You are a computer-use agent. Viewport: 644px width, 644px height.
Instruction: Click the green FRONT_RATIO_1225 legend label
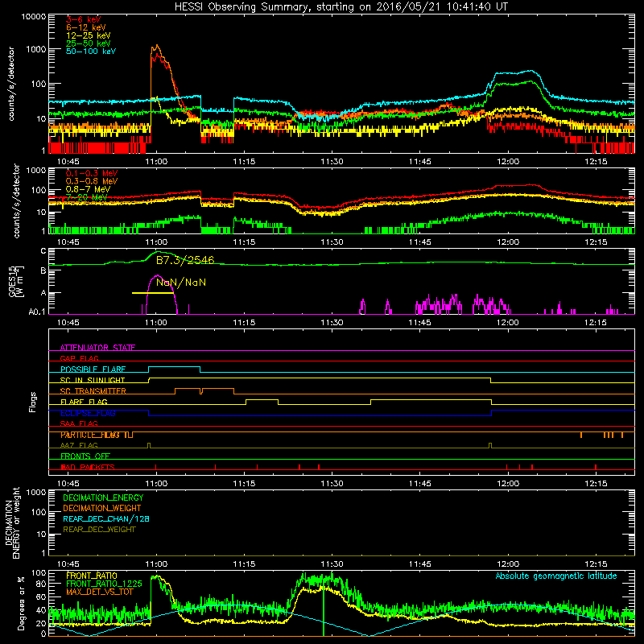[104, 584]
